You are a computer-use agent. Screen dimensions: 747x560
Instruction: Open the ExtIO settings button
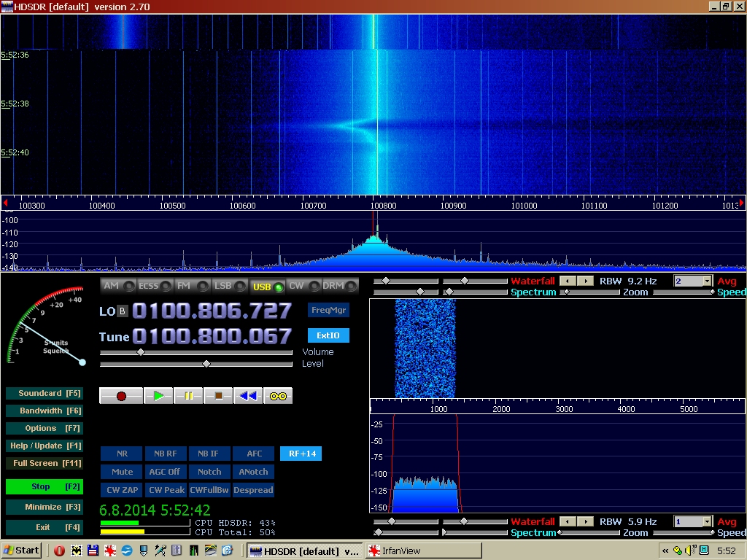point(329,335)
